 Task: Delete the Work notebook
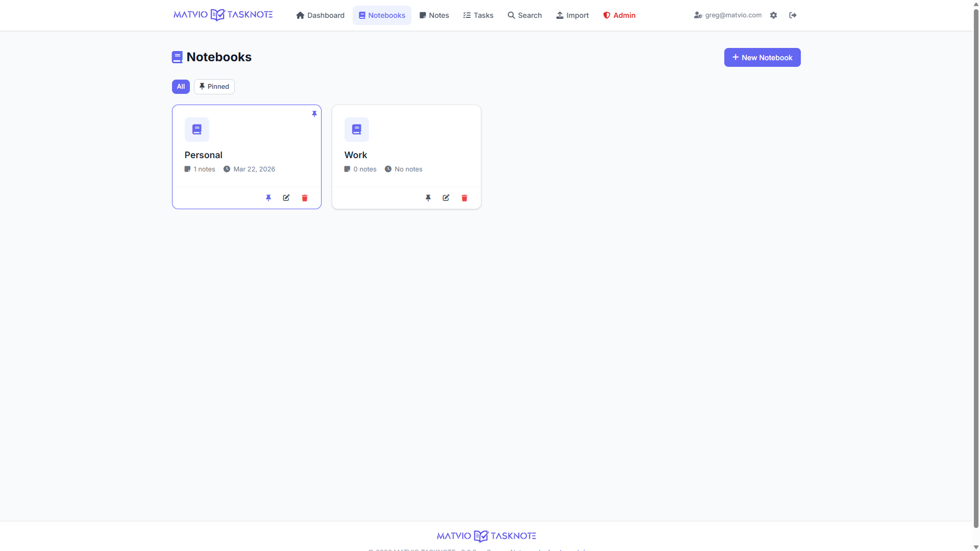464,198
